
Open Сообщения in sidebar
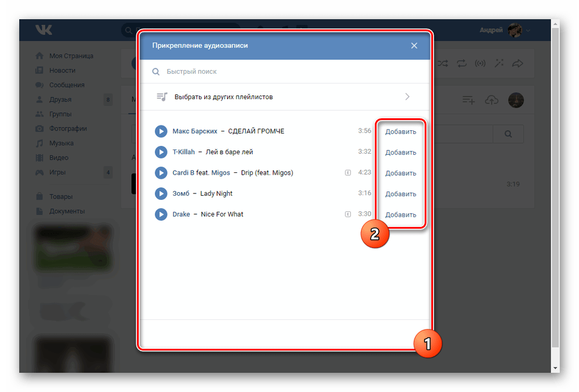(x=67, y=85)
